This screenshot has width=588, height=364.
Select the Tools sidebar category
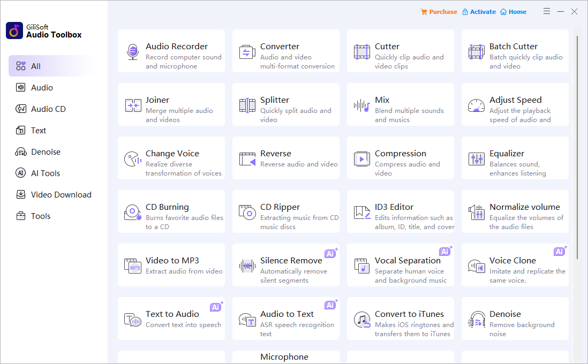(52, 216)
